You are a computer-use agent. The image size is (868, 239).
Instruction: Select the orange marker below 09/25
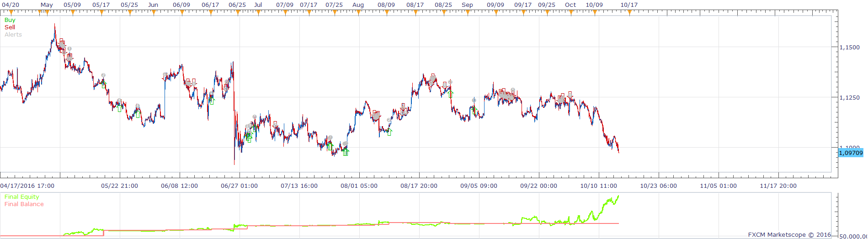pyautogui.click(x=547, y=12)
